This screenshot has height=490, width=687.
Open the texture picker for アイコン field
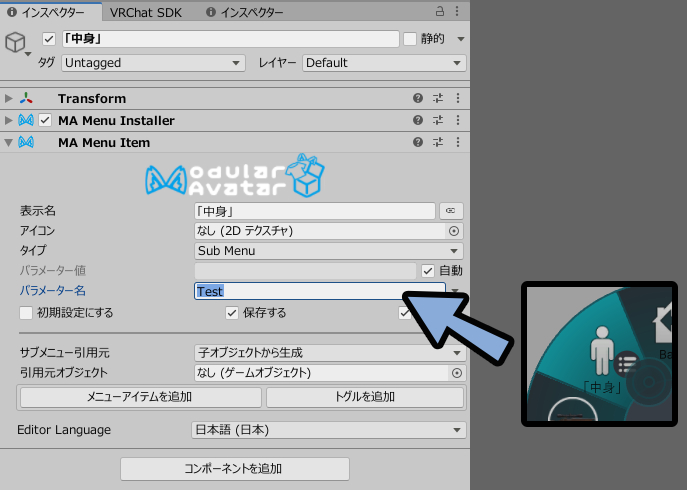(x=454, y=231)
